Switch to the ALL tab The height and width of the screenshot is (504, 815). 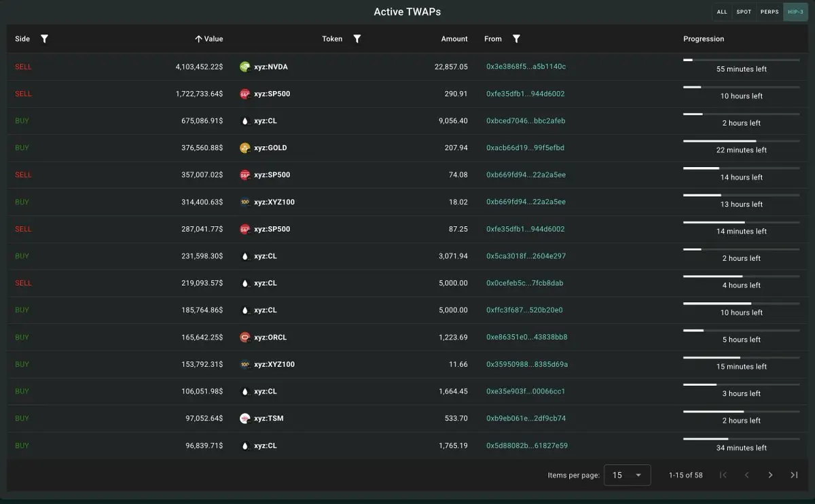pyautogui.click(x=722, y=12)
